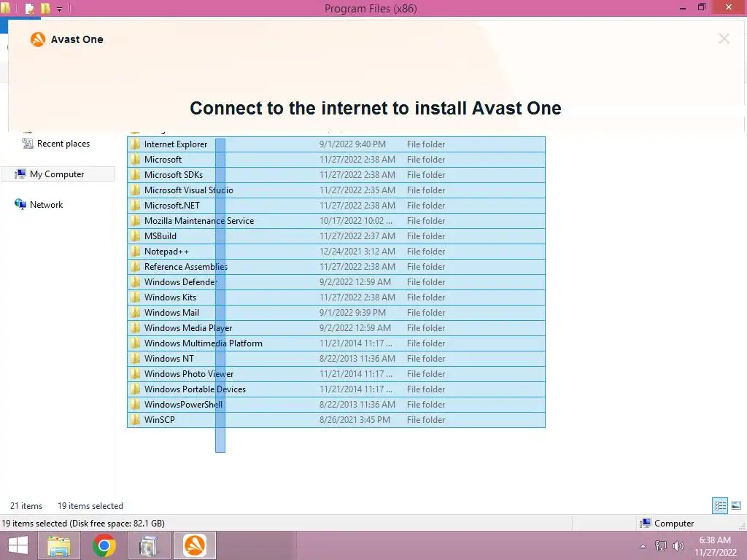Show hidden system tray icons
This screenshot has height=560, width=747.
(643, 546)
